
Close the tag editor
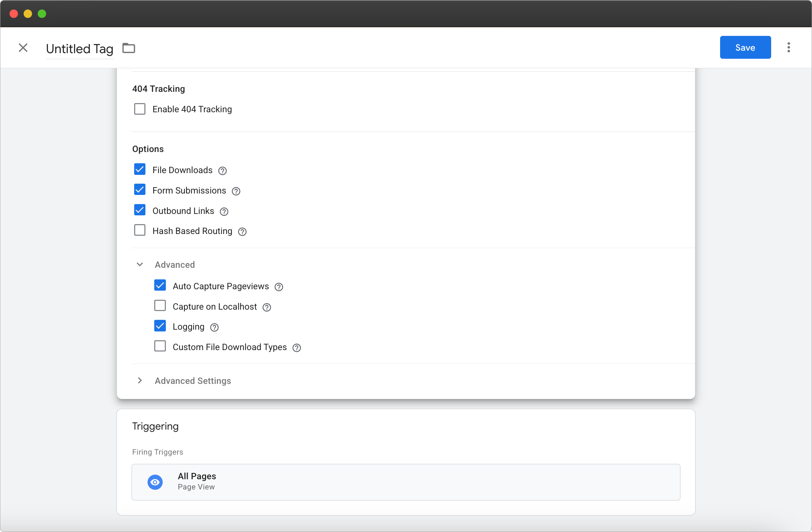click(x=23, y=47)
